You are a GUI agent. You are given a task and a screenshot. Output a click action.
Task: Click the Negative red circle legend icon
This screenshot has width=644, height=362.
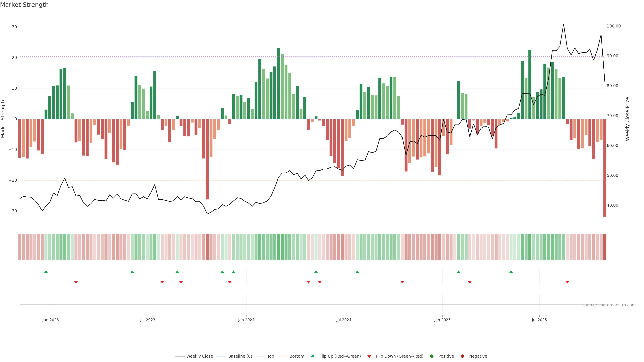click(462, 356)
